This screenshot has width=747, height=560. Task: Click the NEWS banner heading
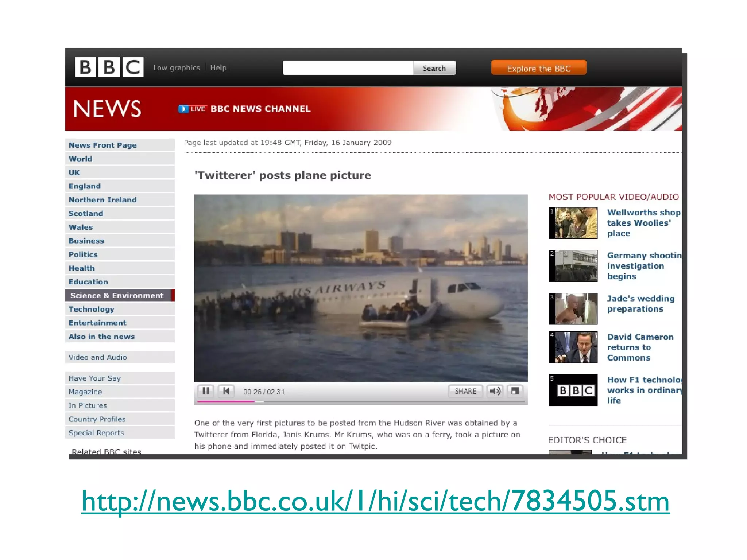(x=107, y=109)
